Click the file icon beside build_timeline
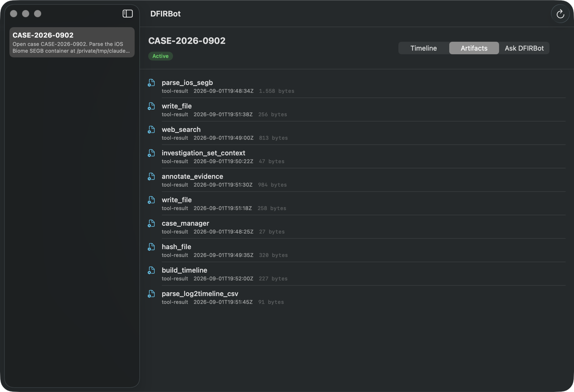This screenshot has width=574, height=392. pos(151,271)
